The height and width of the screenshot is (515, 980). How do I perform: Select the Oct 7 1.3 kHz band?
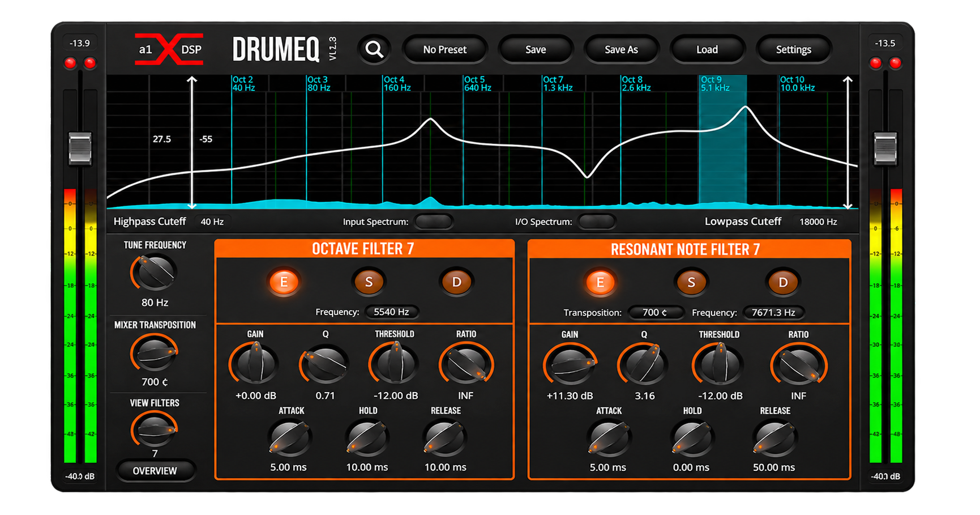coord(558,84)
